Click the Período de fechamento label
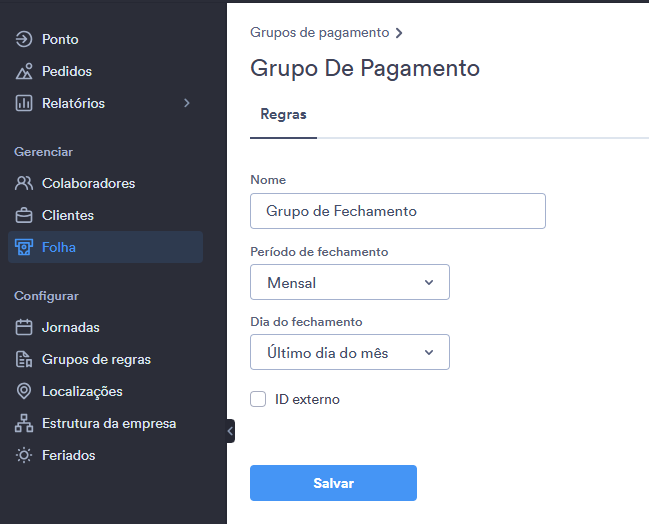Screen dimensions: 649x524 pos(319,252)
